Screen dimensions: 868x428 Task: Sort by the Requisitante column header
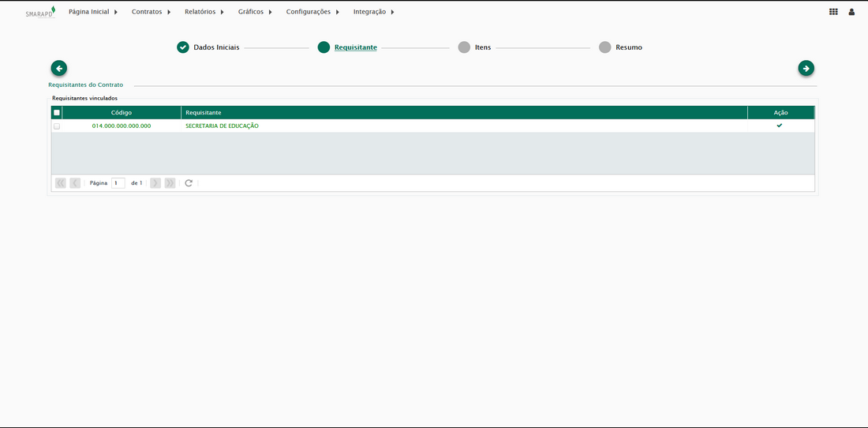(x=465, y=112)
